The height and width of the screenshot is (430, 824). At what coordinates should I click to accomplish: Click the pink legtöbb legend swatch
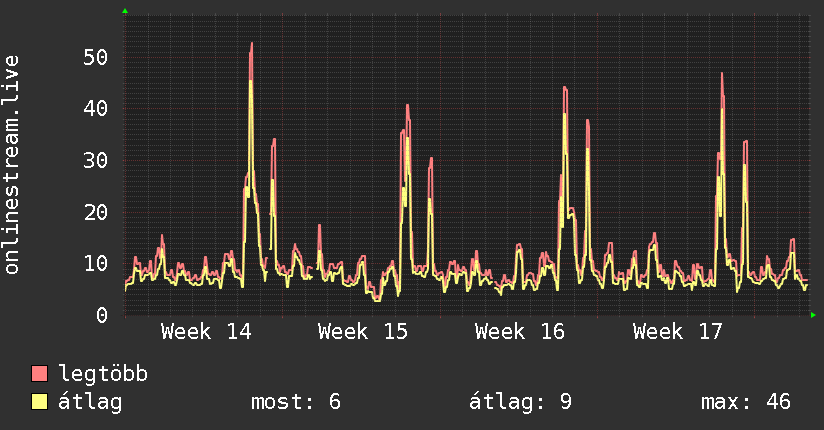(x=39, y=373)
